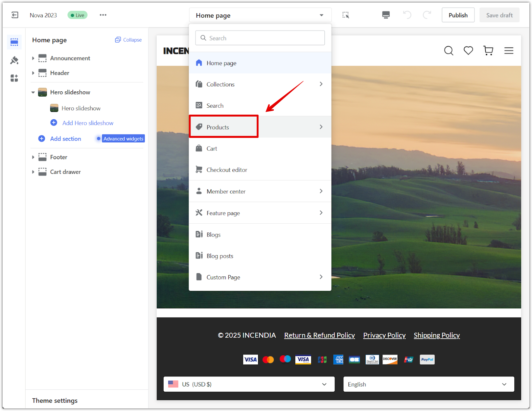This screenshot has height=411, width=532.
Task: Switch to desktop preview device icon
Action: pos(386,15)
